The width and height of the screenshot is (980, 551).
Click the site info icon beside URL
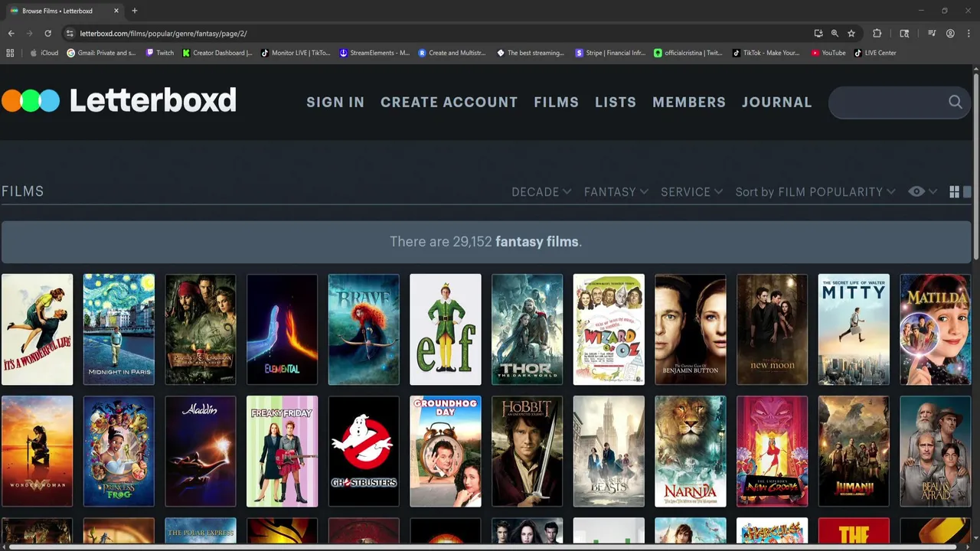coord(70,34)
